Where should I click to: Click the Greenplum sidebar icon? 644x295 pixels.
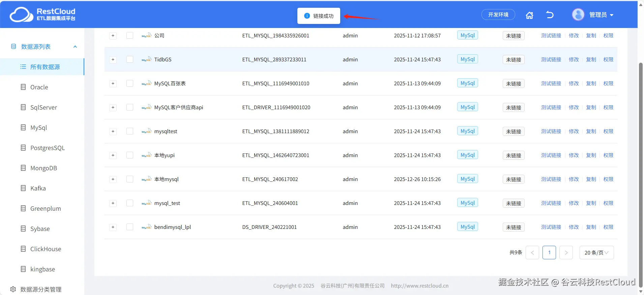(23, 208)
